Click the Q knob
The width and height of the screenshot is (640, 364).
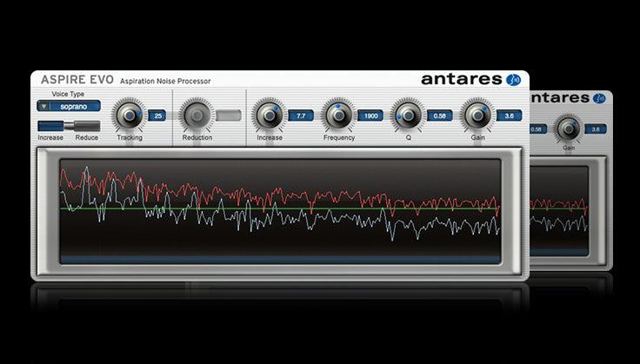pyautogui.click(x=408, y=116)
